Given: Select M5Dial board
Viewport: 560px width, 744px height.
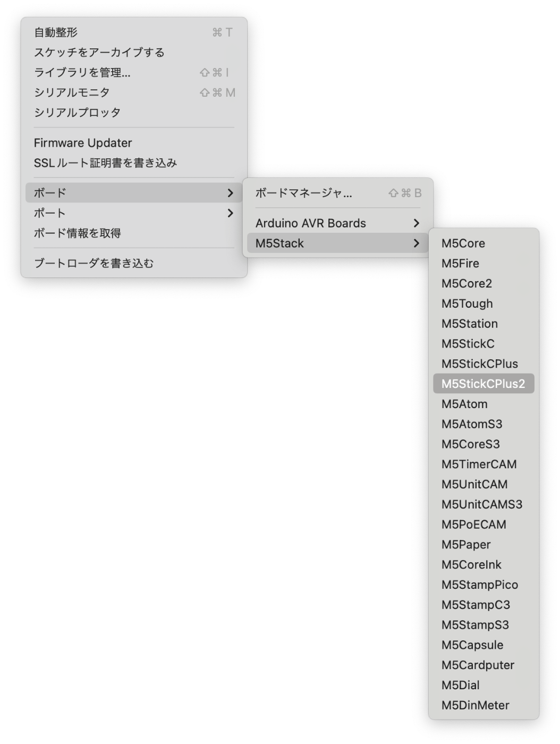Looking at the screenshot, I should [x=483, y=686].
